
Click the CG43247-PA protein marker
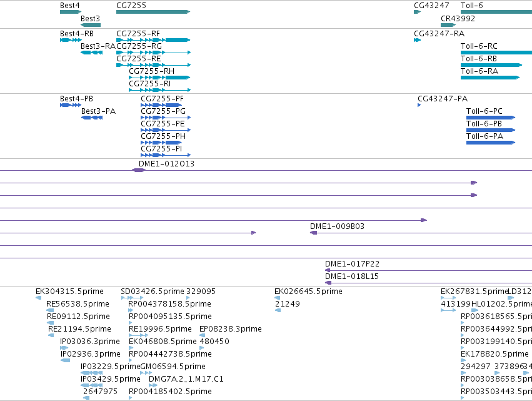click(419, 105)
